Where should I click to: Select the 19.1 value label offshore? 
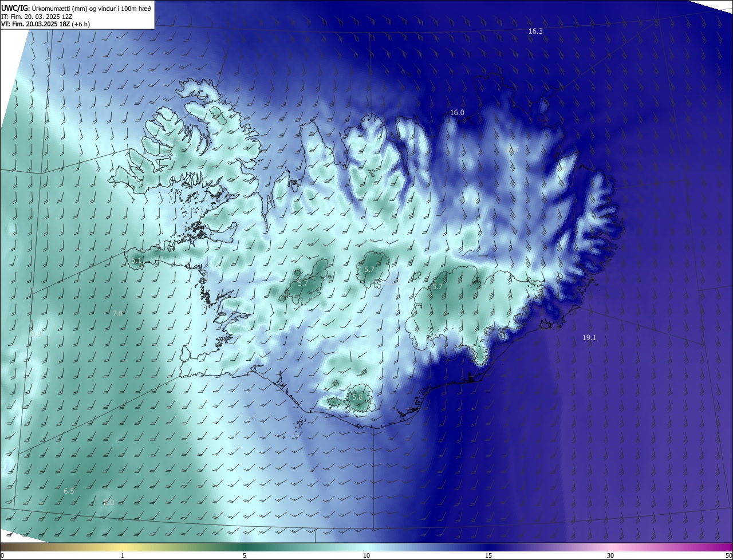589,338
